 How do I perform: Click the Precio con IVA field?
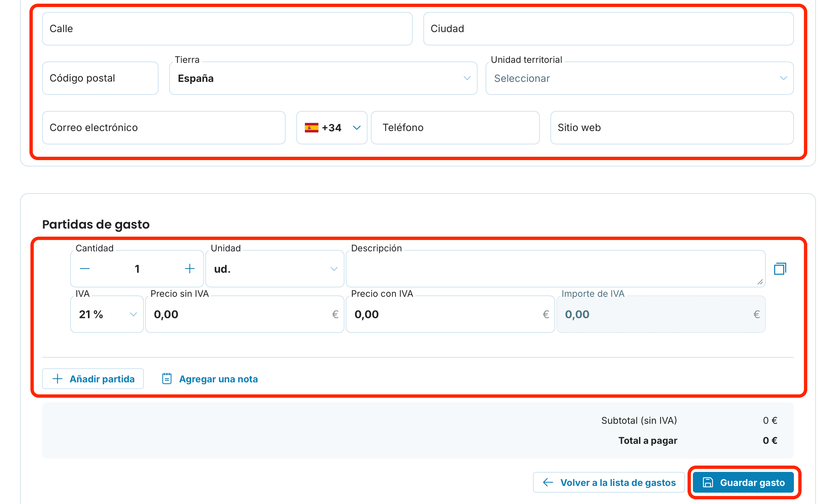pos(450,314)
